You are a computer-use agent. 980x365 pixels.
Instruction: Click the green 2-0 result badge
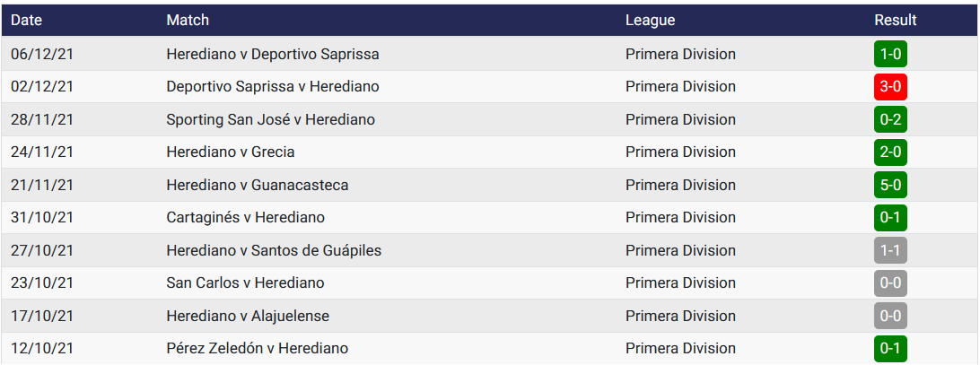click(x=890, y=152)
